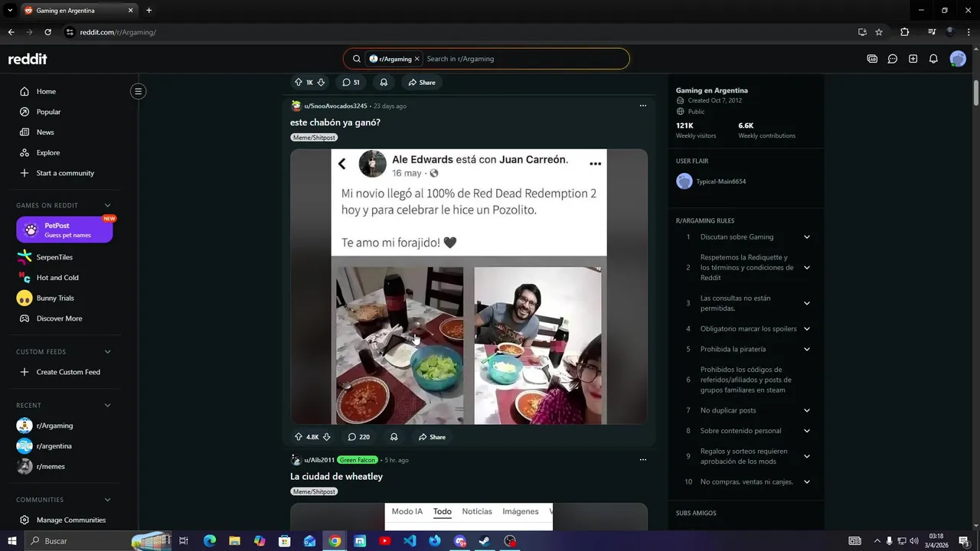Remove the r/Argaming search filter chip
This screenshot has height=551, width=980.
(x=416, y=59)
